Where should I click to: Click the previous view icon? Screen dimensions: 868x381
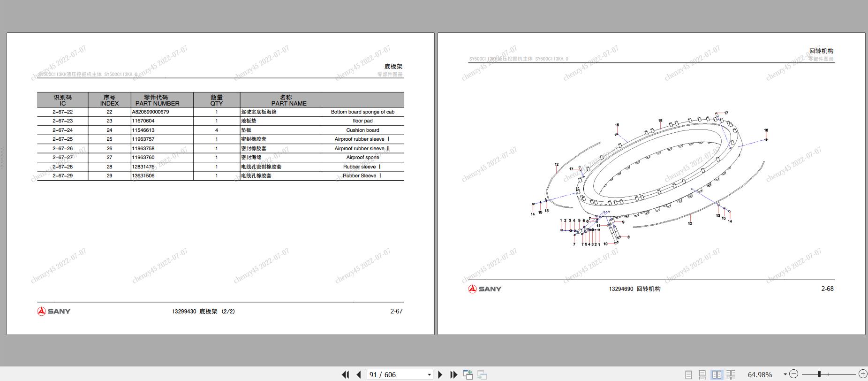click(468, 374)
